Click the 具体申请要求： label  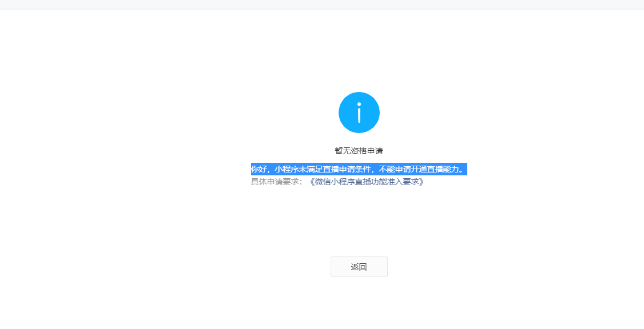278,182
